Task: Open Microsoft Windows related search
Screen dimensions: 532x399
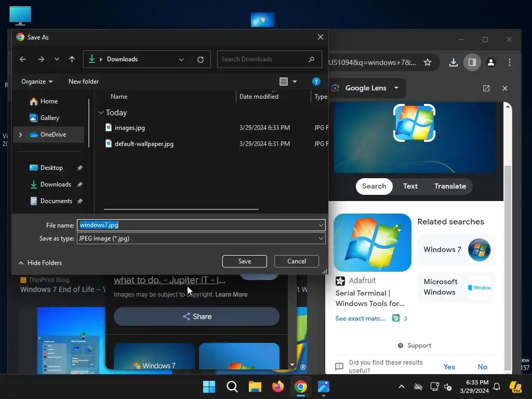Action: tap(457, 287)
